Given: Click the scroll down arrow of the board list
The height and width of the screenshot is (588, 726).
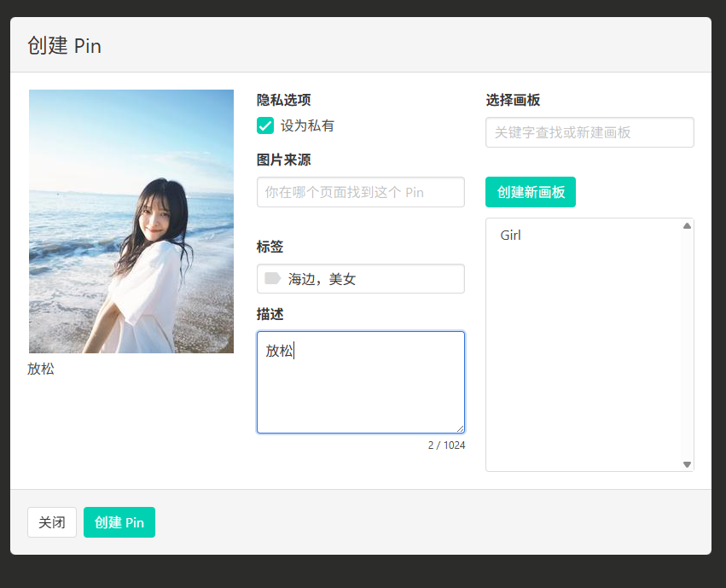Looking at the screenshot, I should 687,464.
